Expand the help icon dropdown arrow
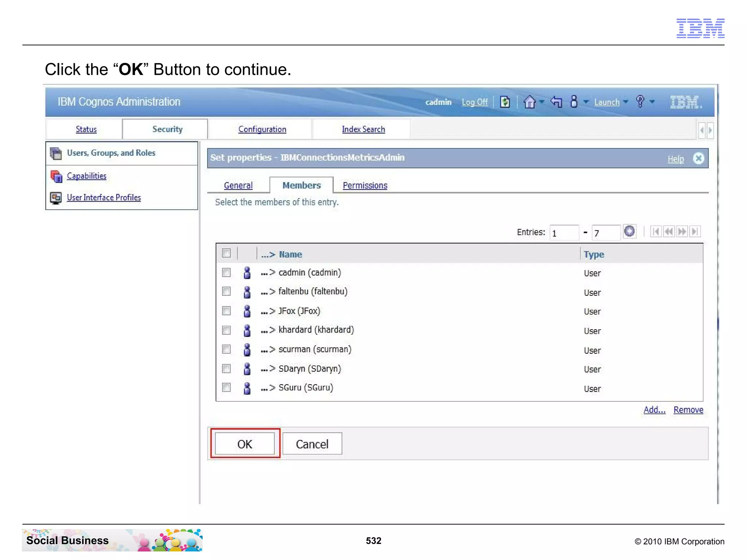Viewport: 747px width, 560px height. point(652,102)
